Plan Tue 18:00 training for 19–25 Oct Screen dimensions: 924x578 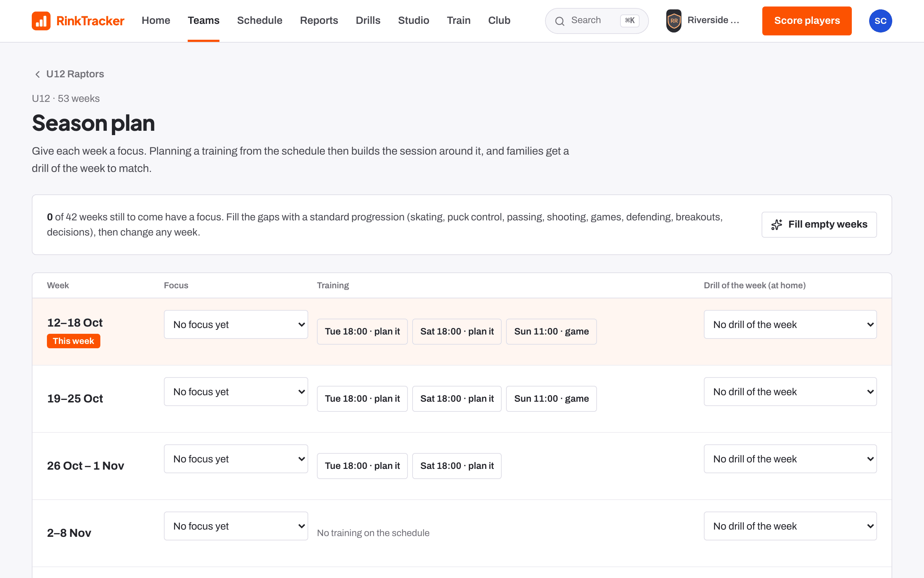tap(362, 399)
